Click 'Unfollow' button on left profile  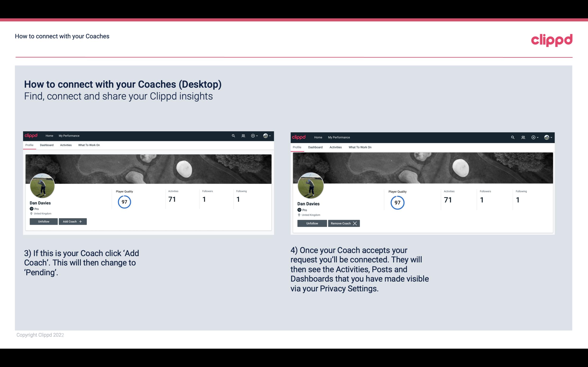pos(44,221)
